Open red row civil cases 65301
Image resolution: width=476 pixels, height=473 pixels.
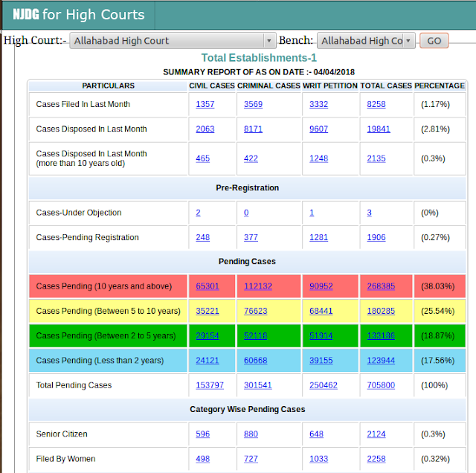(207, 286)
